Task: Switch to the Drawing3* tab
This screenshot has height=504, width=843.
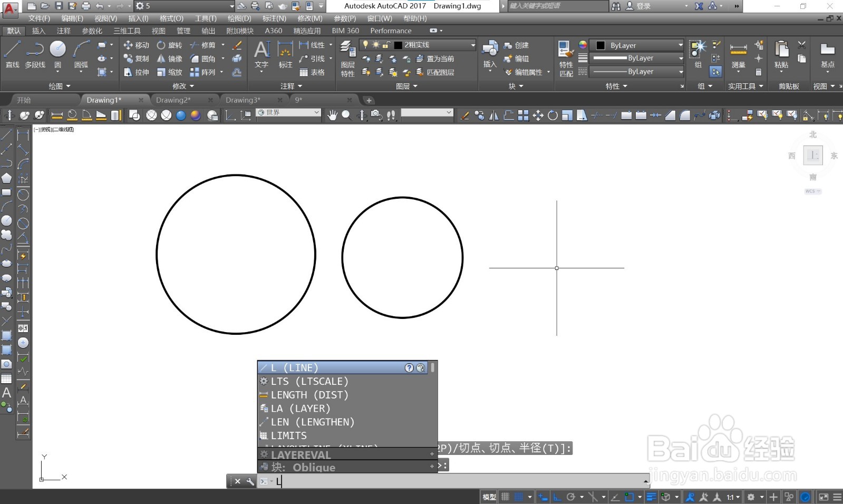Action: pos(243,100)
